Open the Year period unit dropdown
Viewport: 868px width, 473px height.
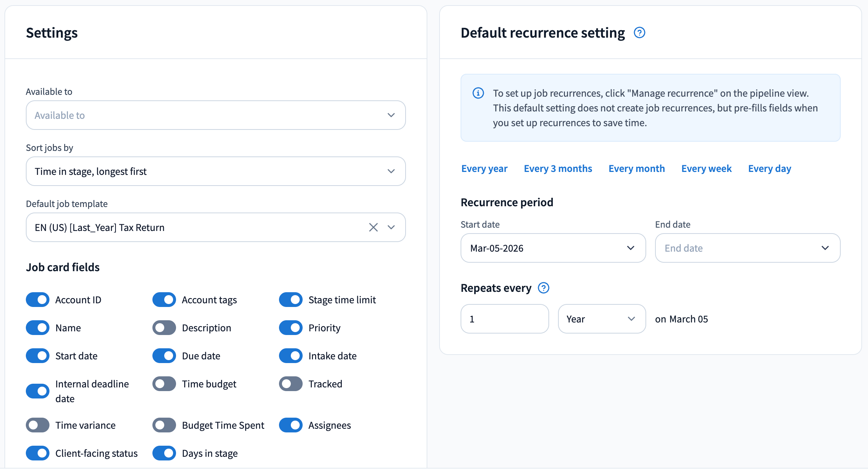[602, 319]
